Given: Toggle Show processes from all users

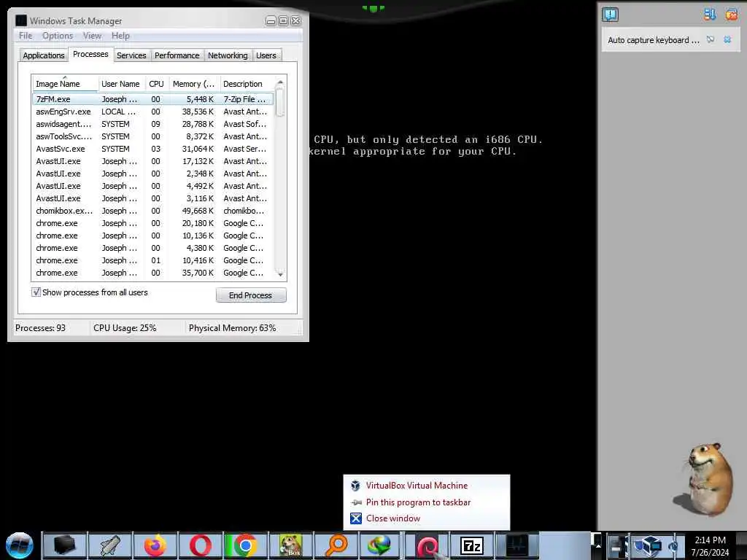Looking at the screenshot, I should [36, 292].
